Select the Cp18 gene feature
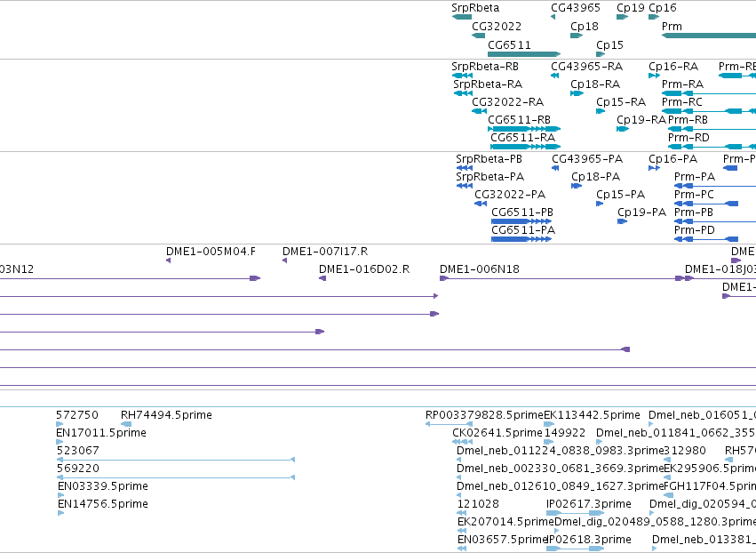 pyautogui.click(x=577, y=36)
